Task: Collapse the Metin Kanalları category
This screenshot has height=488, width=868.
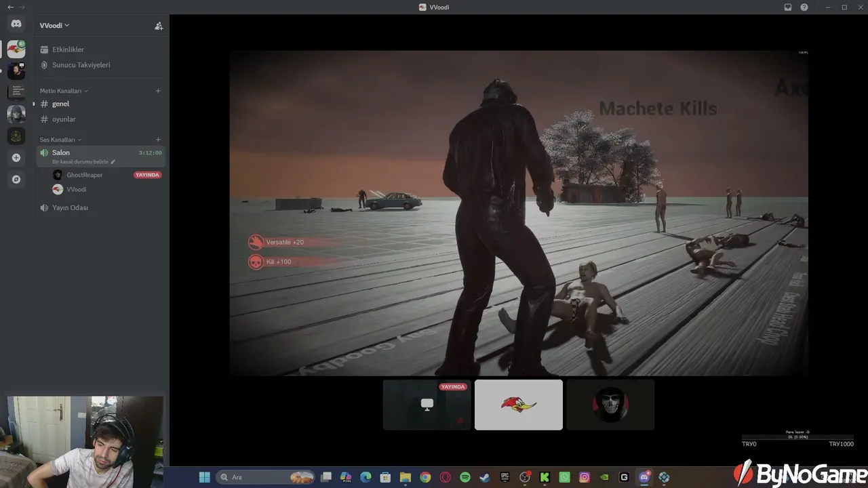Action: (x=64, y=91)
